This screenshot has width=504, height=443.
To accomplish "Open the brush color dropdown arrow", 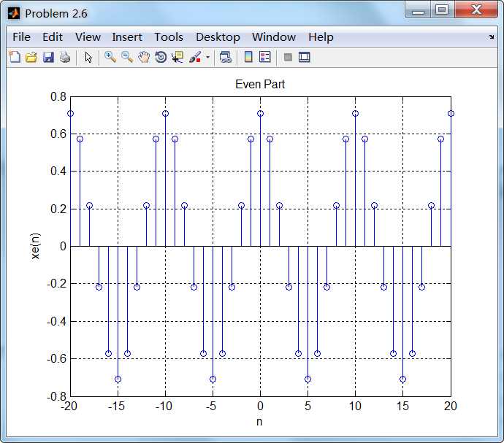I will point(207,58).
